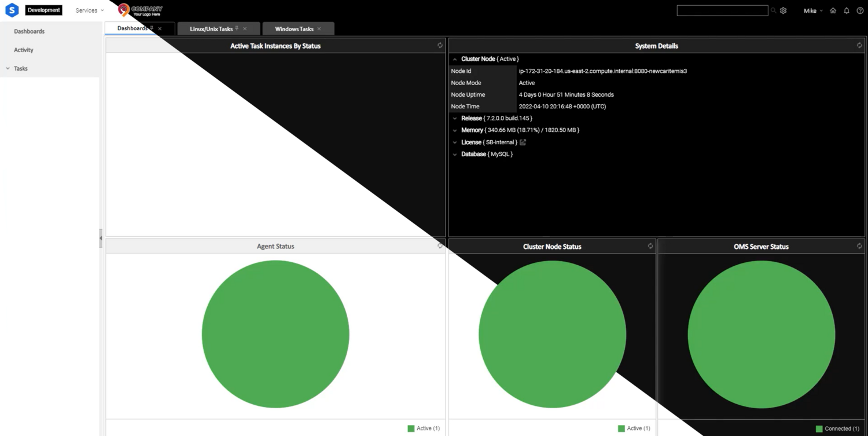Open notifications bell icon
Screen dimensions: 868x436
(847, 10)
